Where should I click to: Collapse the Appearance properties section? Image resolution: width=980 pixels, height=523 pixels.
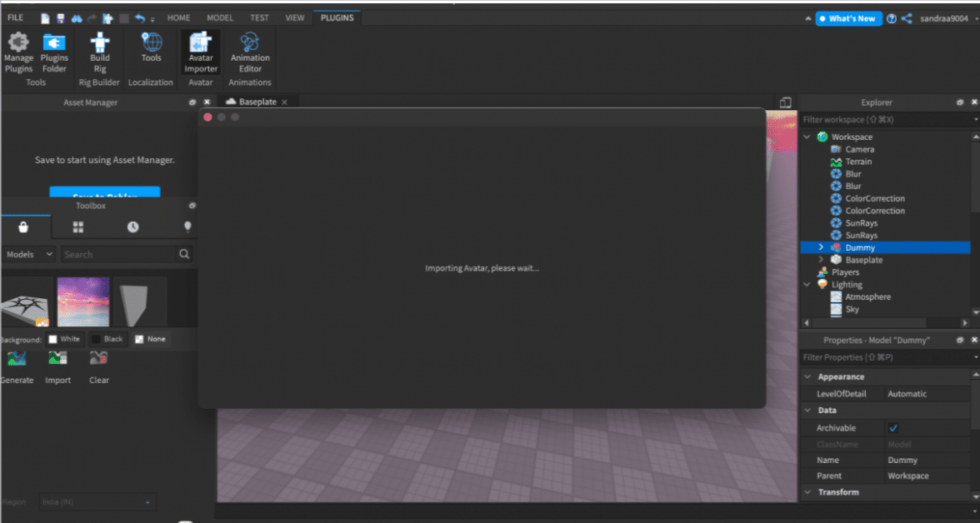(x=808, y=377)
